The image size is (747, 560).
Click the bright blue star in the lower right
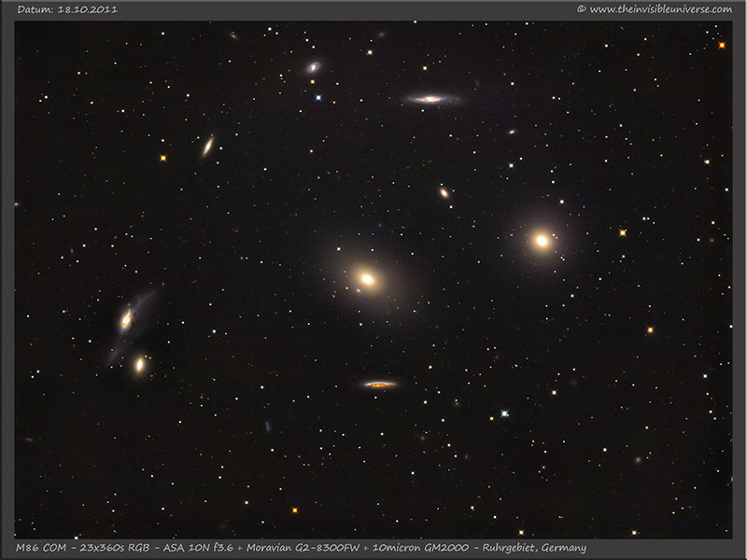[x=504, y=413]
